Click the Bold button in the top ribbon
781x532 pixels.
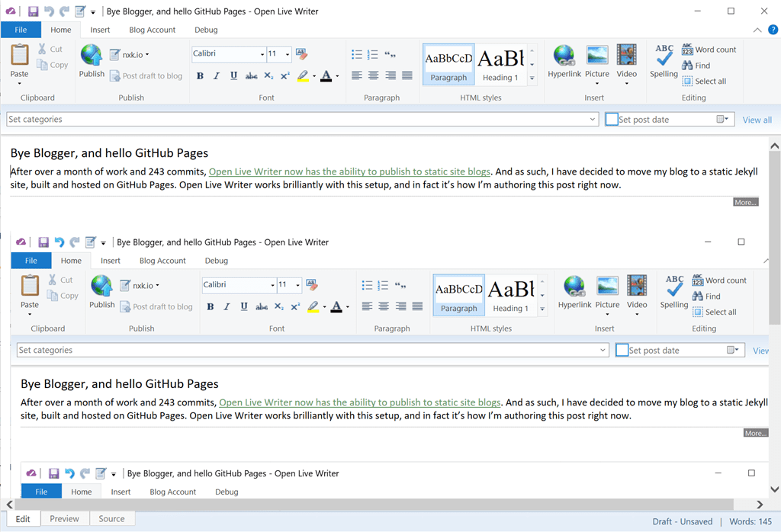tap(200, 75)
